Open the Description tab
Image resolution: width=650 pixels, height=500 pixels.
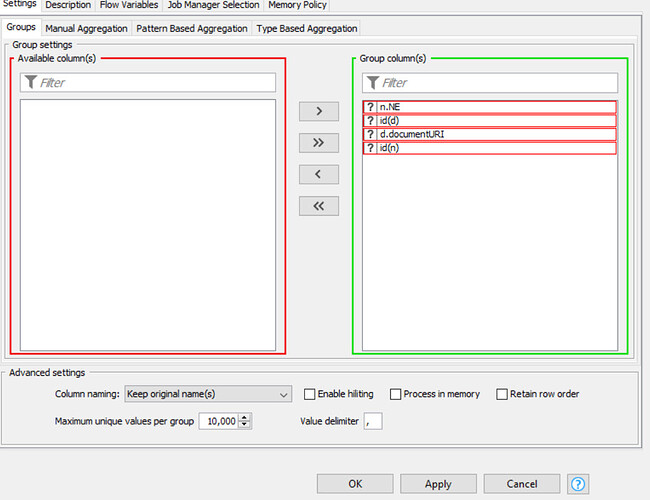tap(68, 5)
